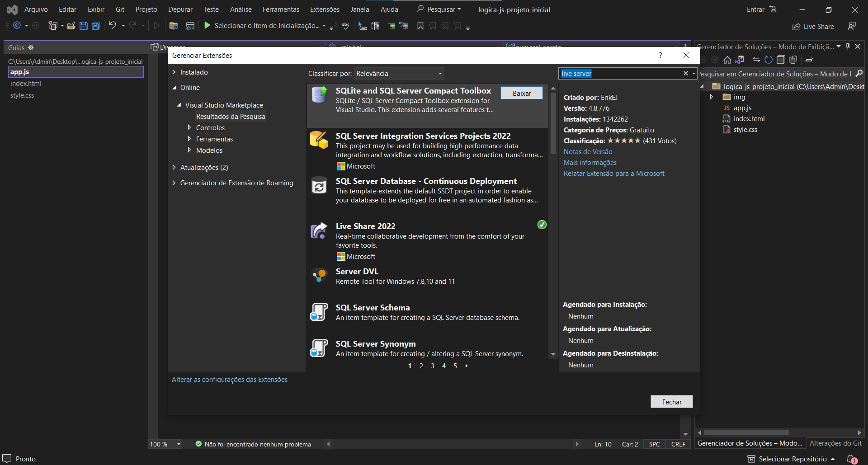Open the Notas de Versão link
The width and height of the screenshot is (868, 465).
(x=588, y=152)
